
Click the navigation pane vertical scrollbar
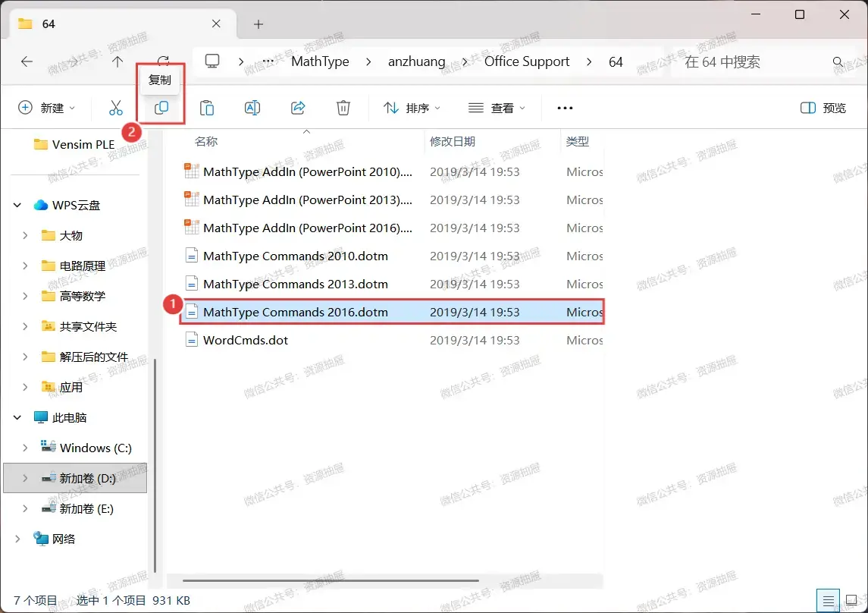tap(155, 465)
